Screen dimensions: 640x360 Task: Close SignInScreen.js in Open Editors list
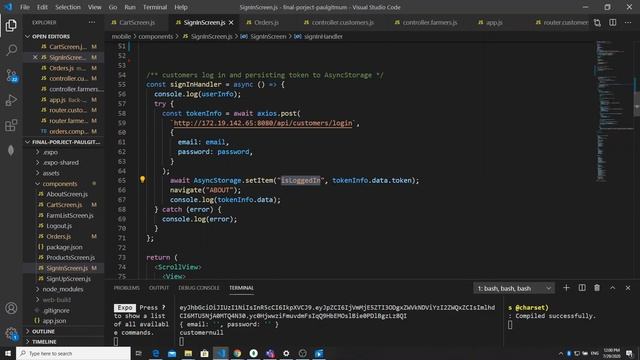pyautogui.click(x=35, y=58)
